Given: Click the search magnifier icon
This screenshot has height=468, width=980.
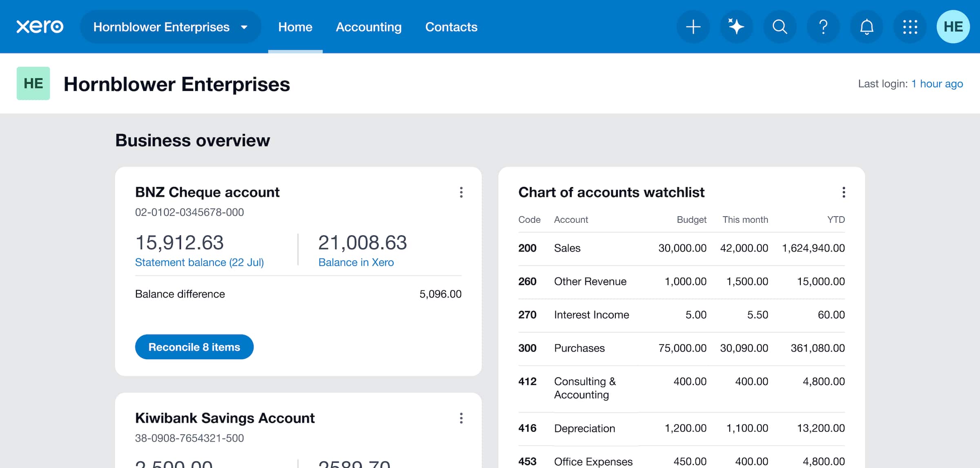Looking at the screenshot, I should pyautogui.click(x=780, y=27).
